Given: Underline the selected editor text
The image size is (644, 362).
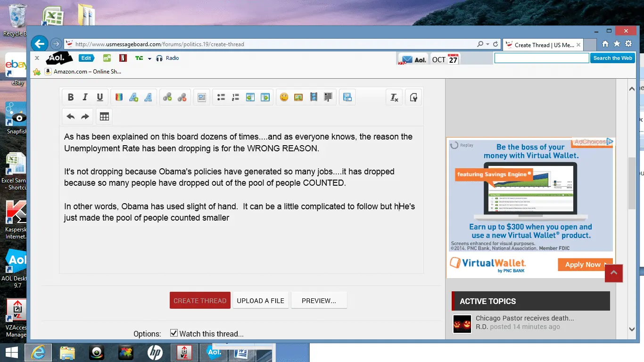Looking at the screenshot, I should (100, 97).
